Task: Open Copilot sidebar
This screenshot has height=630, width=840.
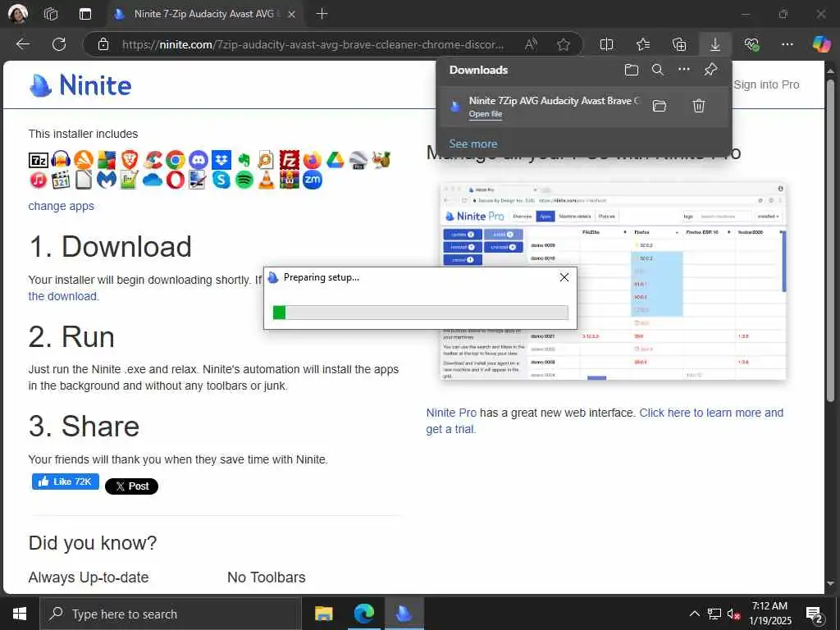Action: coord(821,44)
